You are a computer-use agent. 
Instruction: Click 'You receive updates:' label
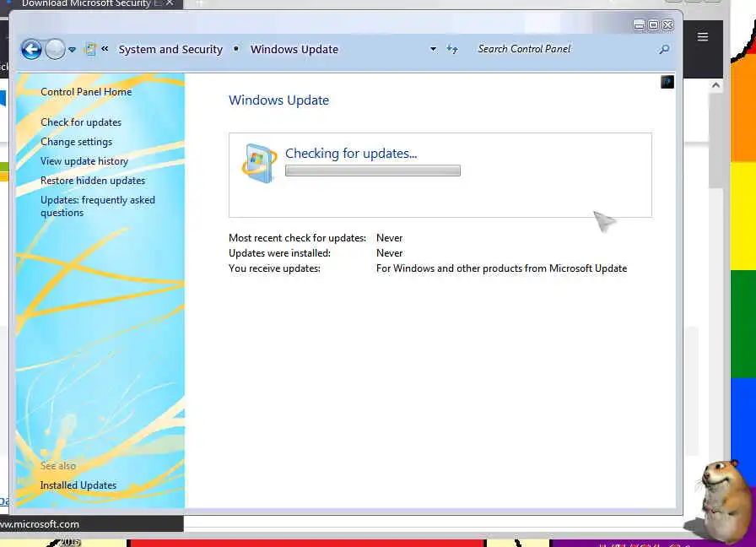[274, 268]
